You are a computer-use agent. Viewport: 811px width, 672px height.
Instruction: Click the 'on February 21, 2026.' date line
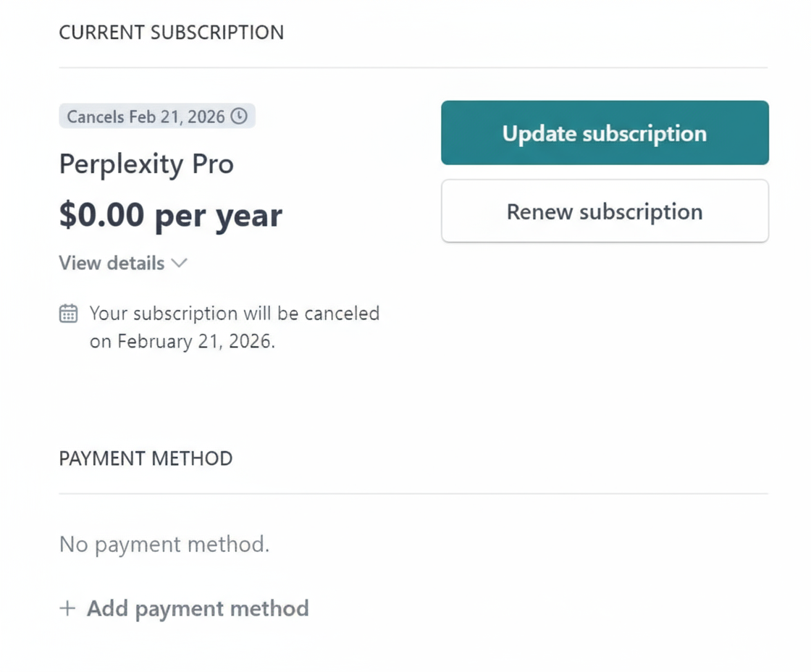point(182,341)
